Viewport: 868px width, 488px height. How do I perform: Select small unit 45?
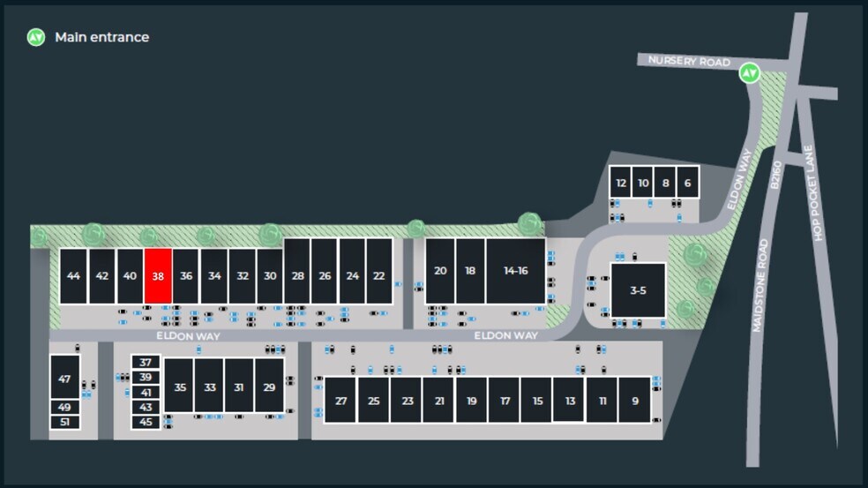click(x=146, y=422)
